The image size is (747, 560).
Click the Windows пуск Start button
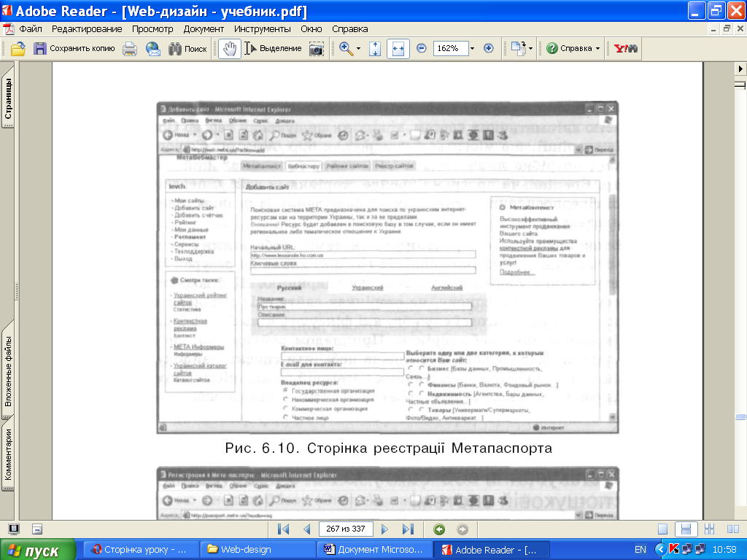tap(38, 550)
